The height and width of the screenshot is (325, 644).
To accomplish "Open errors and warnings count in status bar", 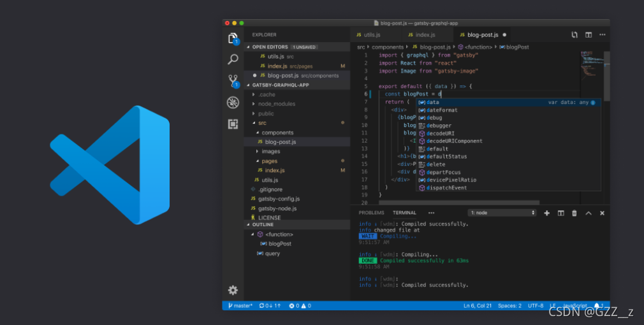I will point(300,306).
